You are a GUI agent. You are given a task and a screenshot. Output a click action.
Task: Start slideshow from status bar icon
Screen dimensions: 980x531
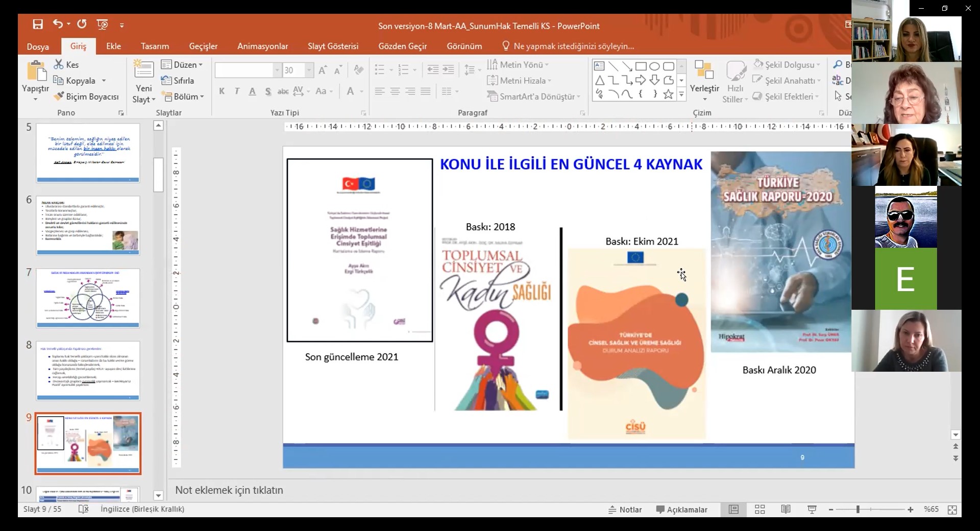click(x=812, y=510)
